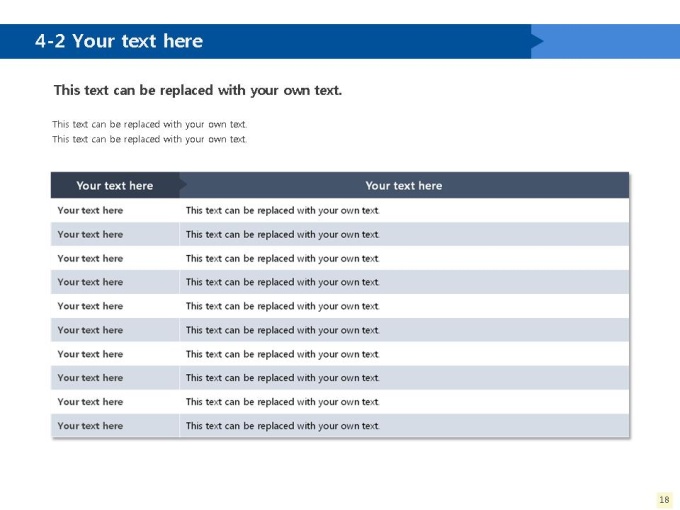
Task: Click the second light body text line below the subtitle
Action: 150,139
